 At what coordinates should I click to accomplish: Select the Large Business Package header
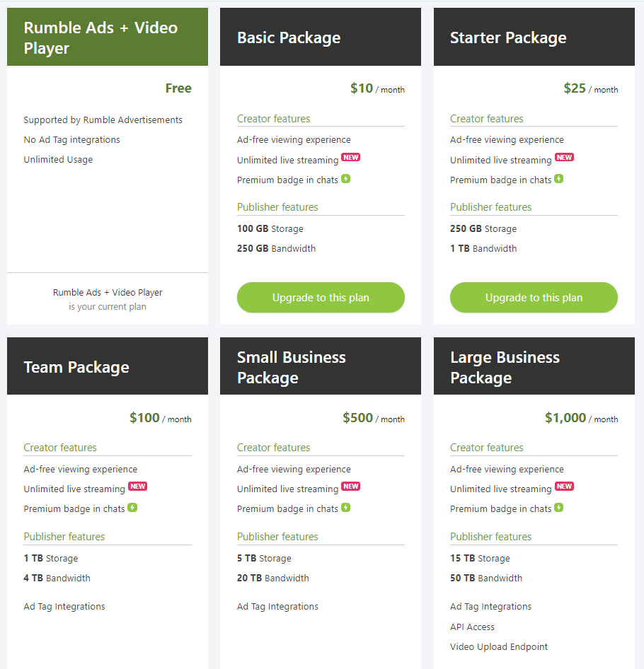point(534,366)
